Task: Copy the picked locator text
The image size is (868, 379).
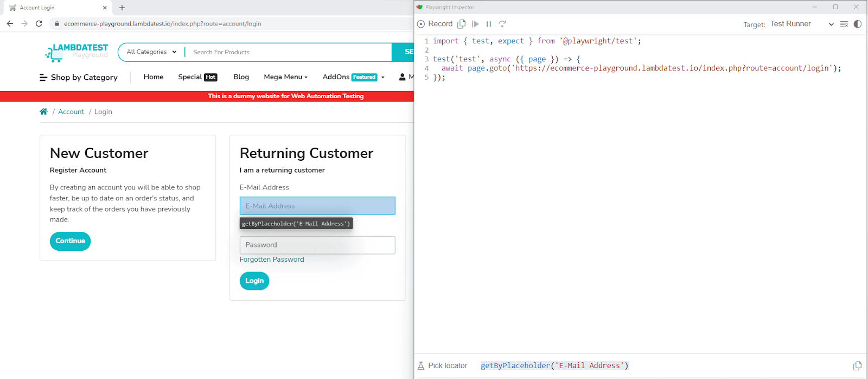Action: [x=857, y=365]
